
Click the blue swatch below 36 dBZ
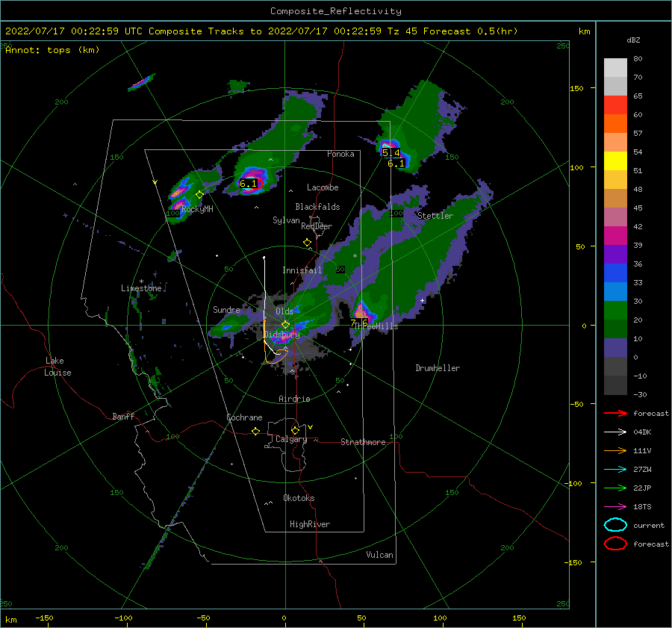pos(615,273)
